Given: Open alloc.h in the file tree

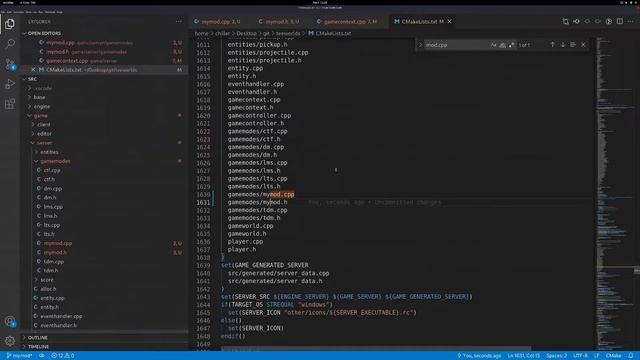Looking at the screenshot, I should [x=48, y=289].
